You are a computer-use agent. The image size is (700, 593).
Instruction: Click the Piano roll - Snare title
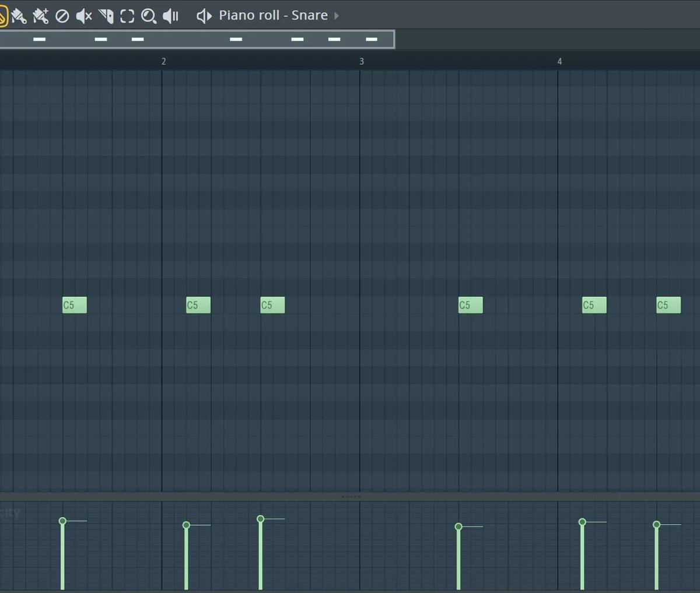point(273,15)
